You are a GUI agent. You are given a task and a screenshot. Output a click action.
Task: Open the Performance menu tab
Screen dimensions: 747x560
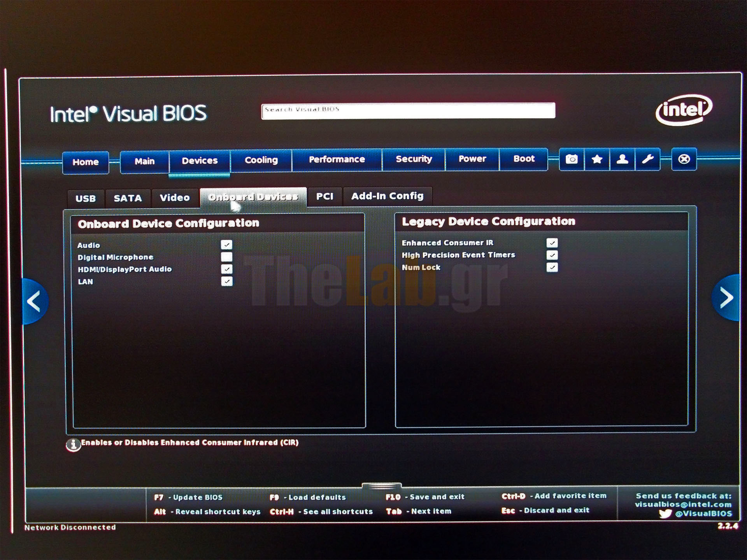pyautogui.click(x=337, y=159)
